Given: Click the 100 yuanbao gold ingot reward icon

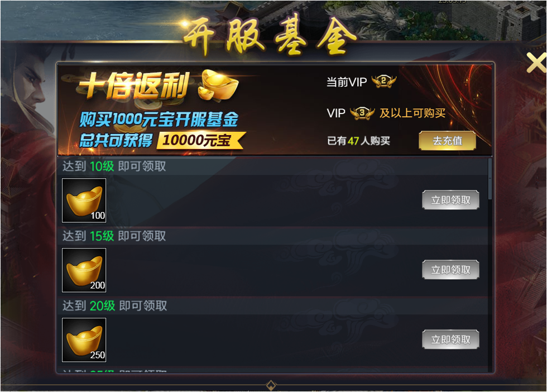Looking at the screenshot, I should pyautogui.click(x=84, y=200).
